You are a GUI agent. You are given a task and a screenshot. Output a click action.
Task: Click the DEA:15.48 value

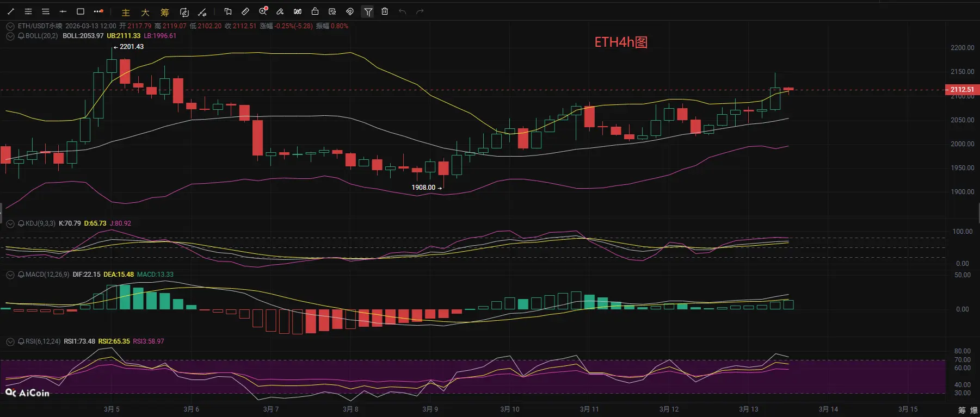pyautogui.click(x=119, y=275)
